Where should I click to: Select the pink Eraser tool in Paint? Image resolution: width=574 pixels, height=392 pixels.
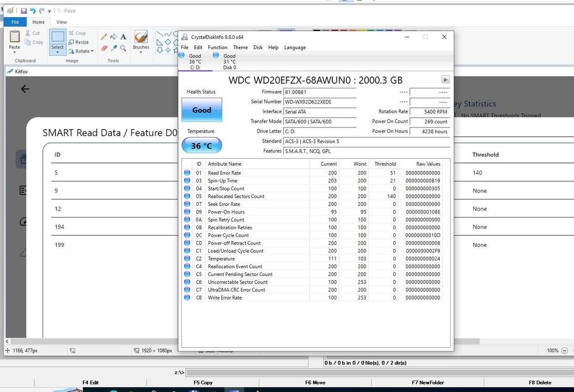point(104,48)
